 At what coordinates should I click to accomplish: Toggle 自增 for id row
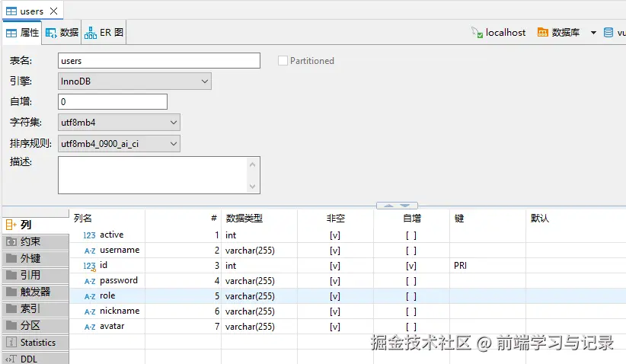pyautogui.click(x=411, y=266)
